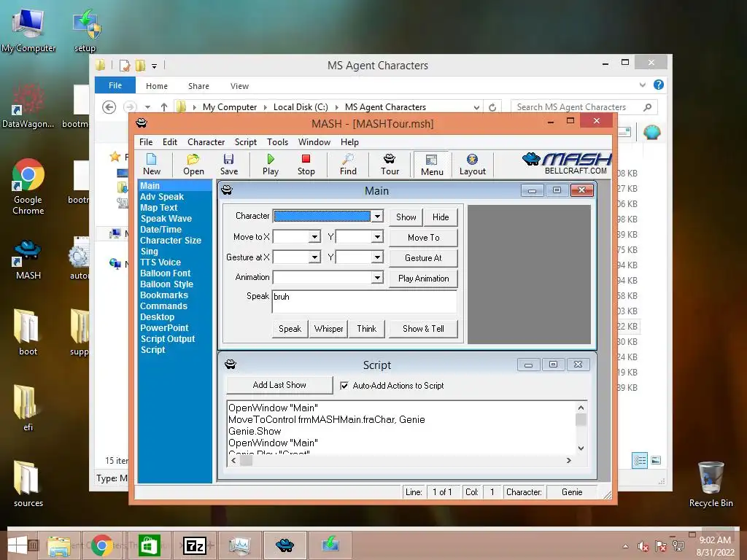Select the MASH desktop shortcut
This screenshot has width=747, height=560.
(28, 260)
